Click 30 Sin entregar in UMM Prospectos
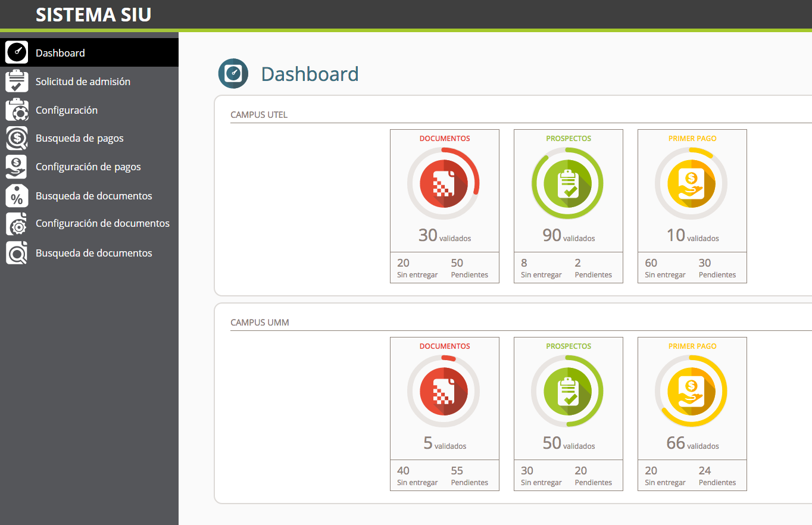 click(541, 476)
